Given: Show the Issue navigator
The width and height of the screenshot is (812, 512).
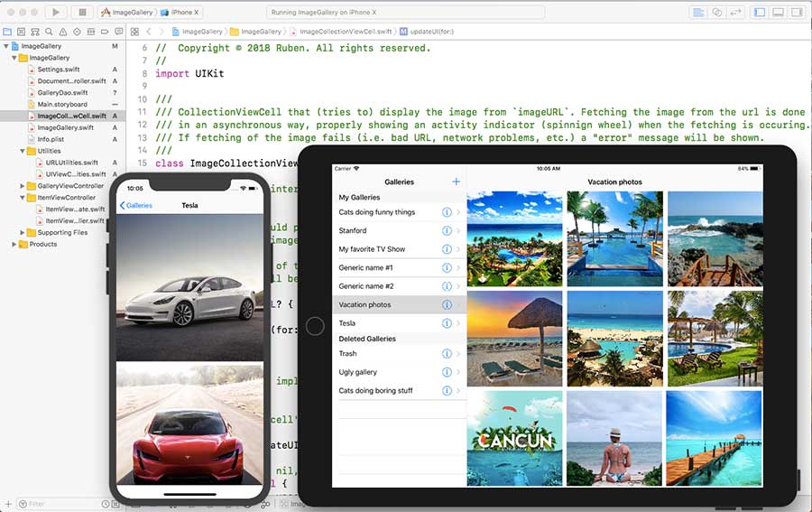Looking at the screenshot, I should tap(63, 32).
